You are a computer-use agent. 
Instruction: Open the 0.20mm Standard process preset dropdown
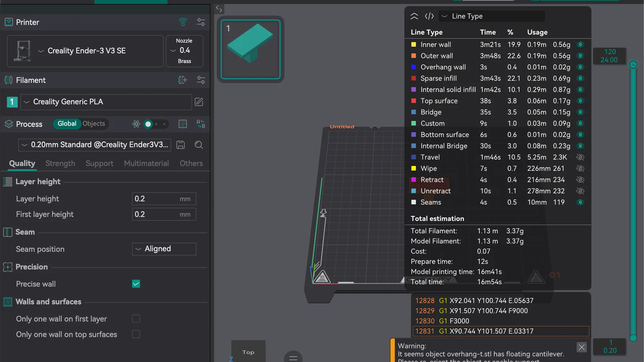95,145
